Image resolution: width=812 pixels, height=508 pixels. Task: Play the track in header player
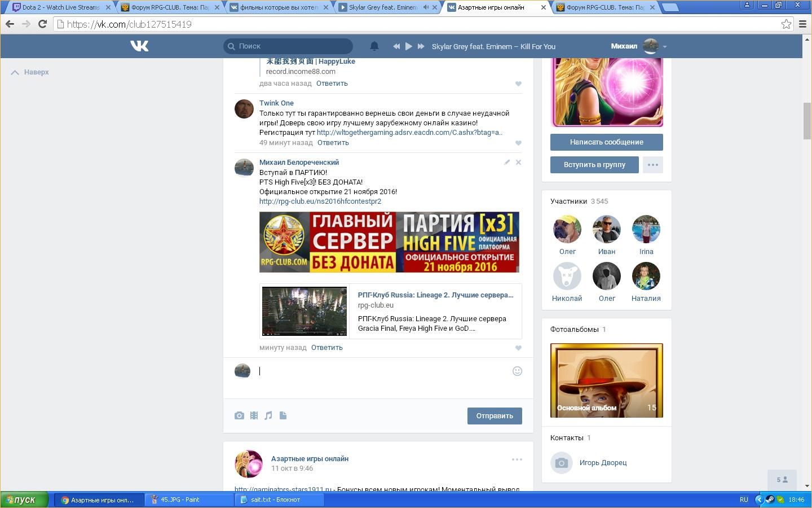click(409, 46)
